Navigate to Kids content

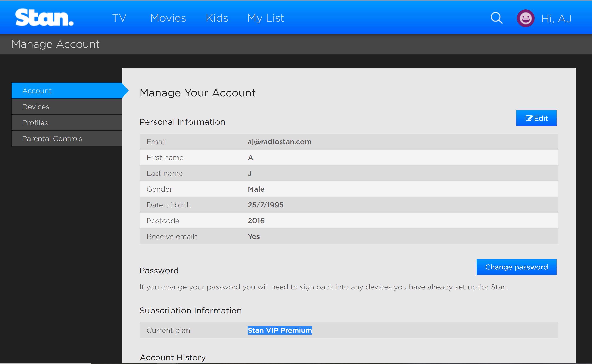217,18
